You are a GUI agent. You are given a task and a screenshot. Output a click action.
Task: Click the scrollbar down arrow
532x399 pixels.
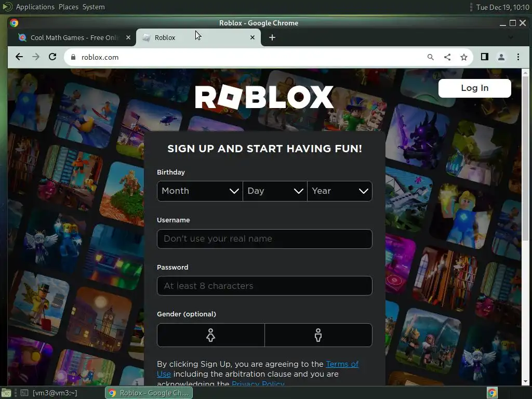(x=525, y=381)
